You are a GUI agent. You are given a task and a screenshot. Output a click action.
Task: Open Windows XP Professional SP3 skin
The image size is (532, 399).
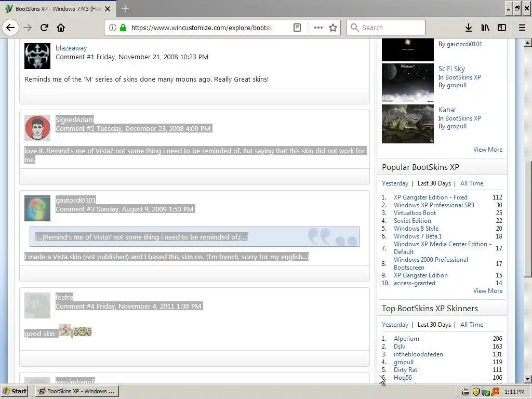(434, 205)
